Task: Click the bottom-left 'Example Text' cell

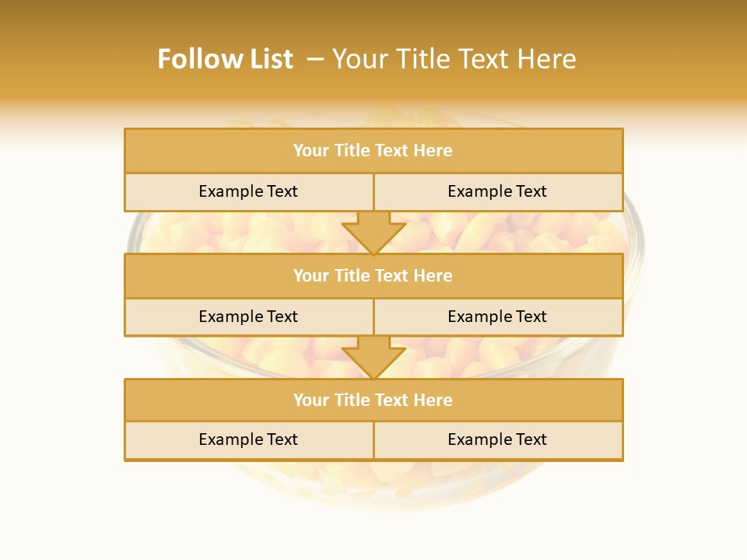Action: [248, 439]
